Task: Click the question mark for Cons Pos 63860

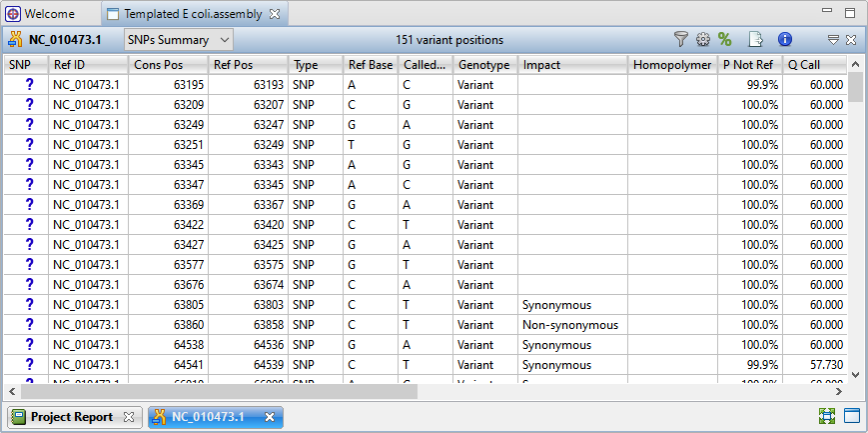Action: [29, 324]
